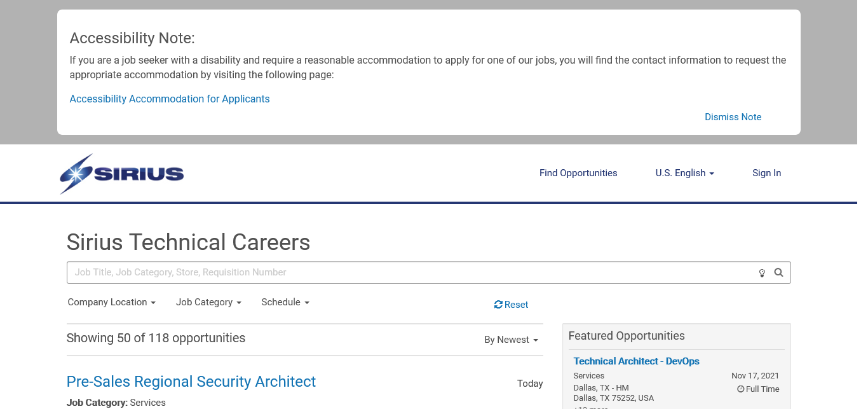Image resolution: width=868 pixels, height=409 pixels.
Task: Open the Job Category filter dropdown
Action: click(x=208, y=302)
